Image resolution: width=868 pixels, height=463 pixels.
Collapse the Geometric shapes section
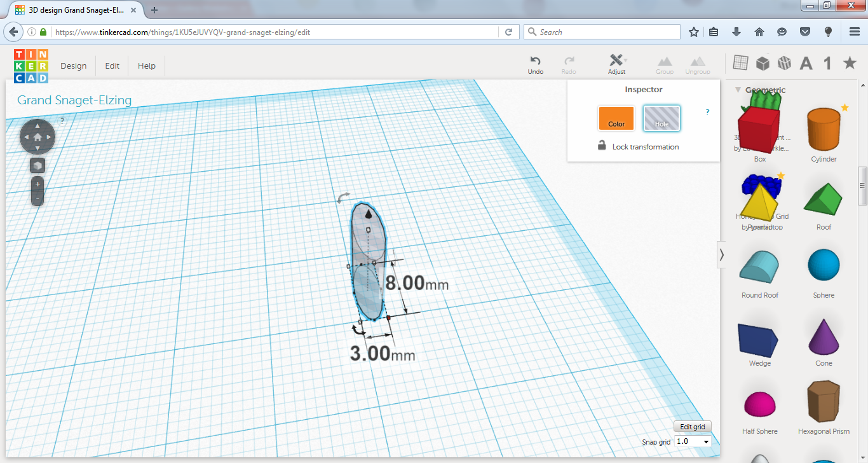click(738, 90)
